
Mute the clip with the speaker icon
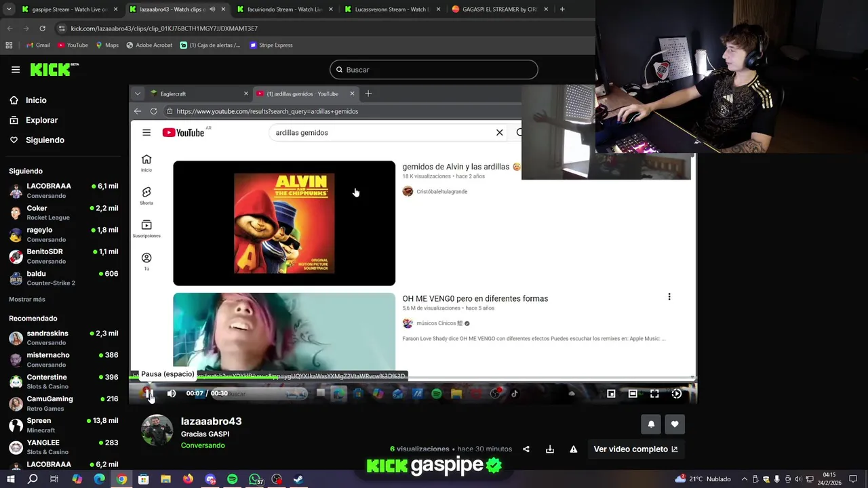[x=172, y=393]
